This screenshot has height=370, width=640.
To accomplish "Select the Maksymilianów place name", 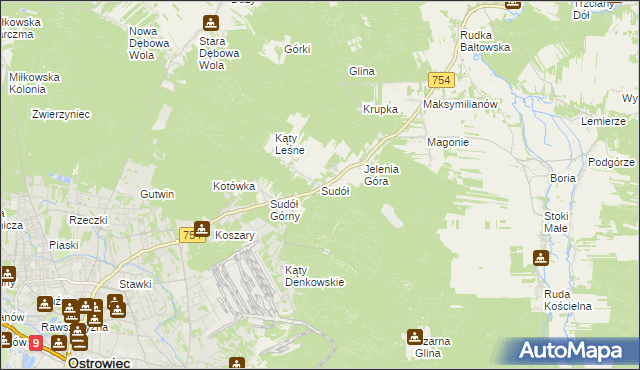I will (x=460, y=104).
